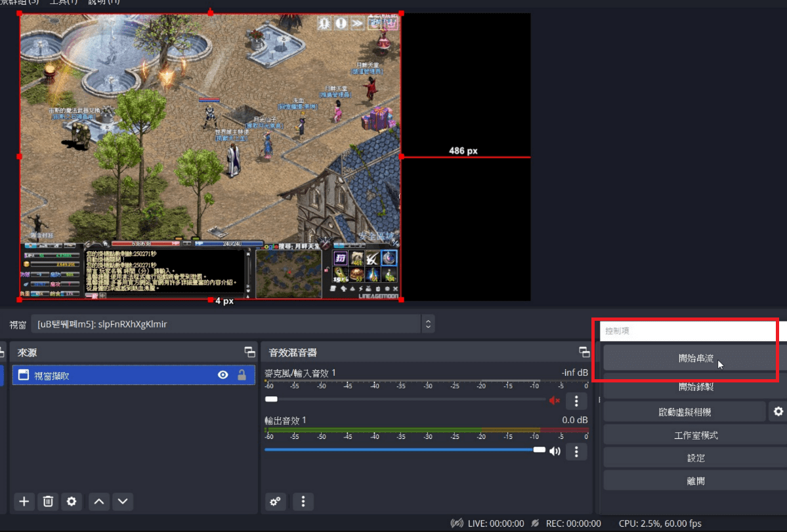The width and height of the screenshot is (787, 532).
Task: Toggle the lock on 視窗擷取 source
Action: tap(242, 375)
